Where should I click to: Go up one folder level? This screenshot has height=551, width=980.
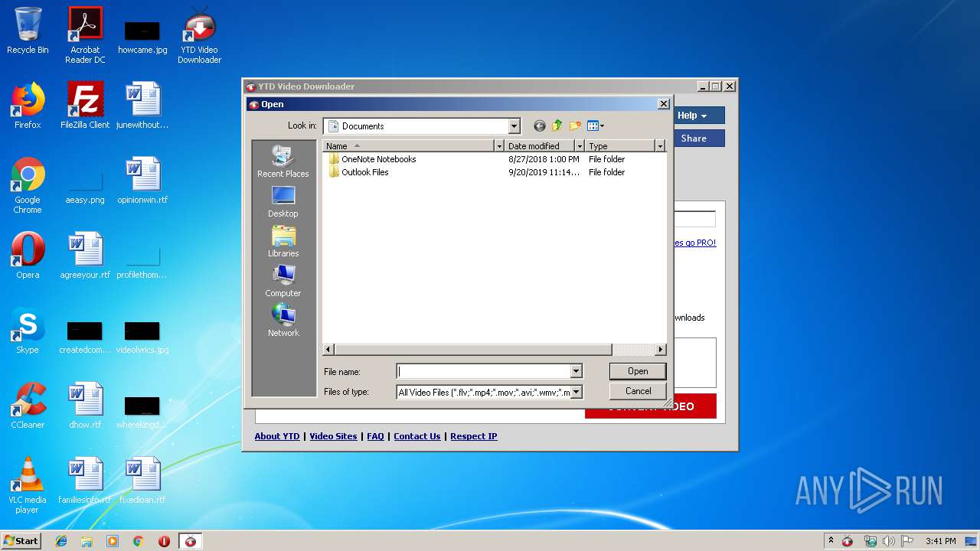(x=557, y=126)
